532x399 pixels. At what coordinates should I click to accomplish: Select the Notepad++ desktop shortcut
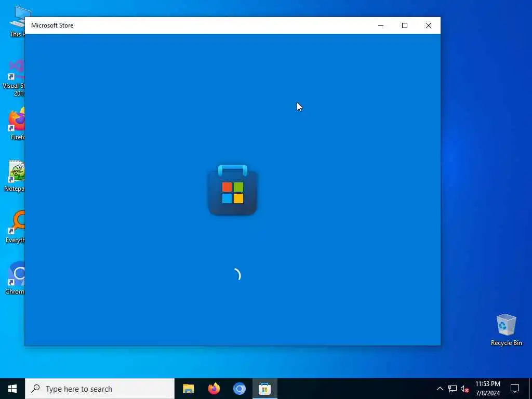click(x=15, y=176)
